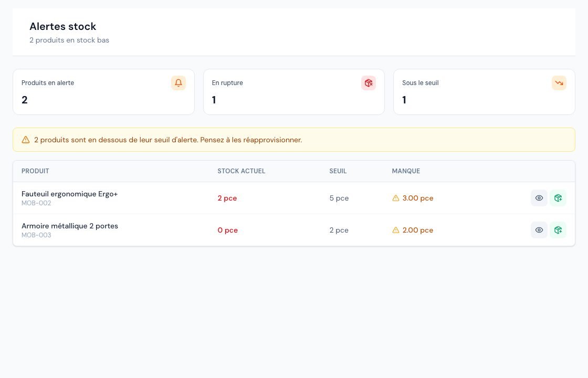Click the threshold value 2 pce
The image size is (588, 378).
pyautogui.click(x=339, y=230)
